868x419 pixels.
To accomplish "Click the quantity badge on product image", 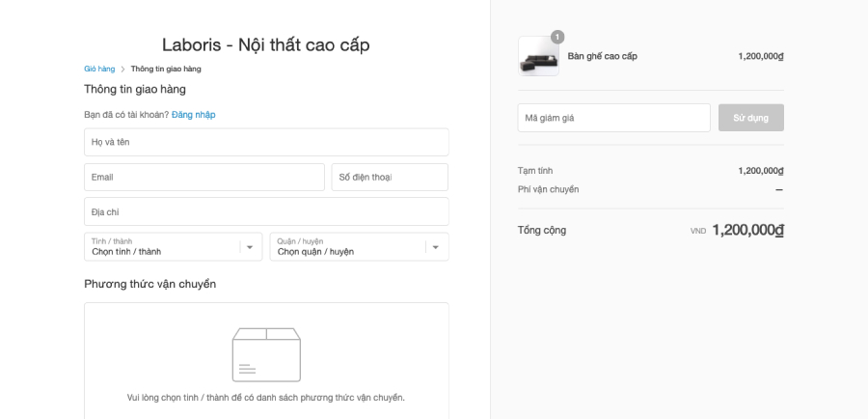I will pyautogui.click(x=557, y=37).
